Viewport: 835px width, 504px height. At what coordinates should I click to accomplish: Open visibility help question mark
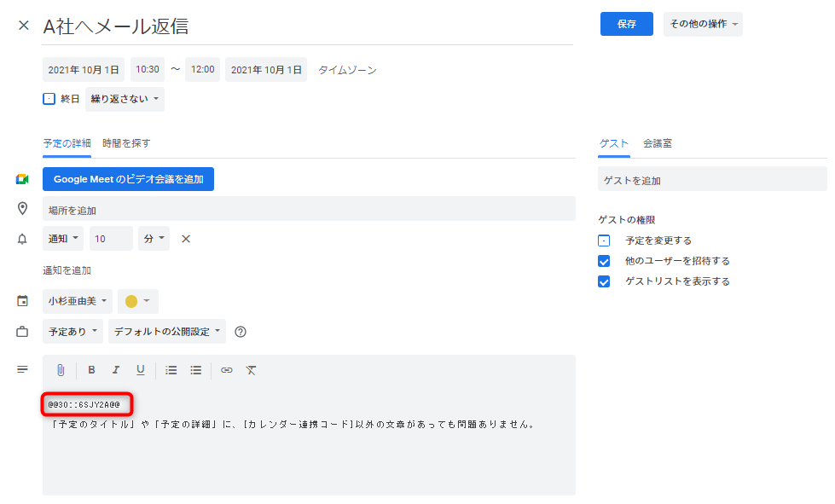(241, 332)
